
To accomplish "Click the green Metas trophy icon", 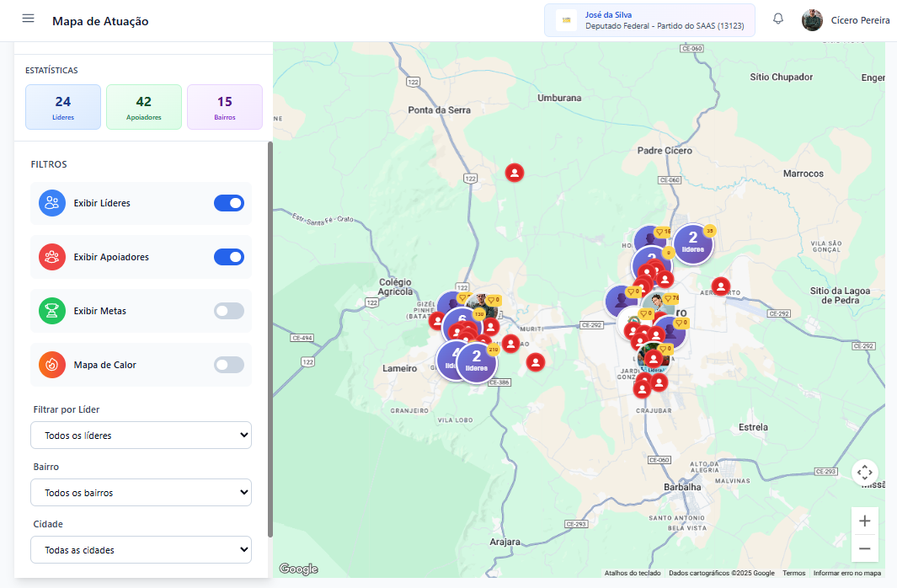I will point(52,311).
